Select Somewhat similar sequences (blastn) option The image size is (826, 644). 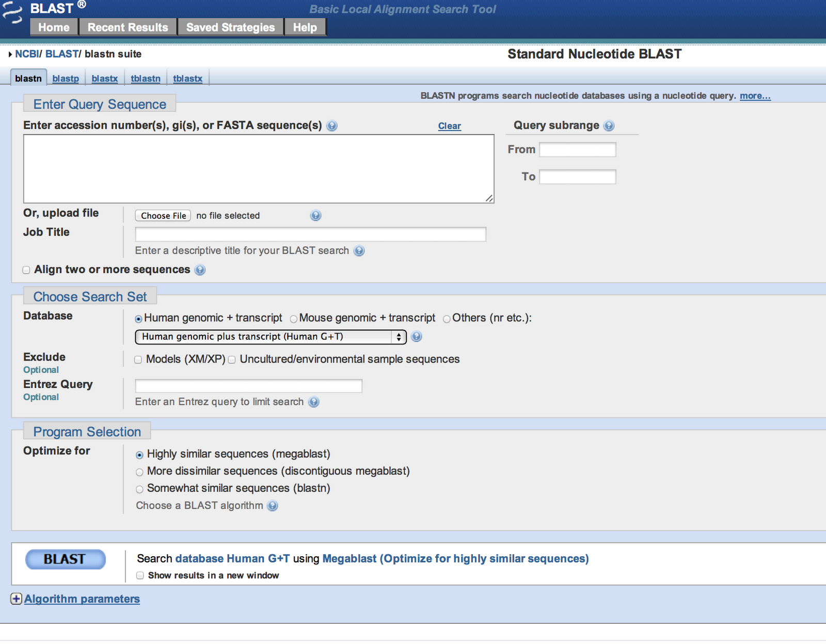point(139,489)
